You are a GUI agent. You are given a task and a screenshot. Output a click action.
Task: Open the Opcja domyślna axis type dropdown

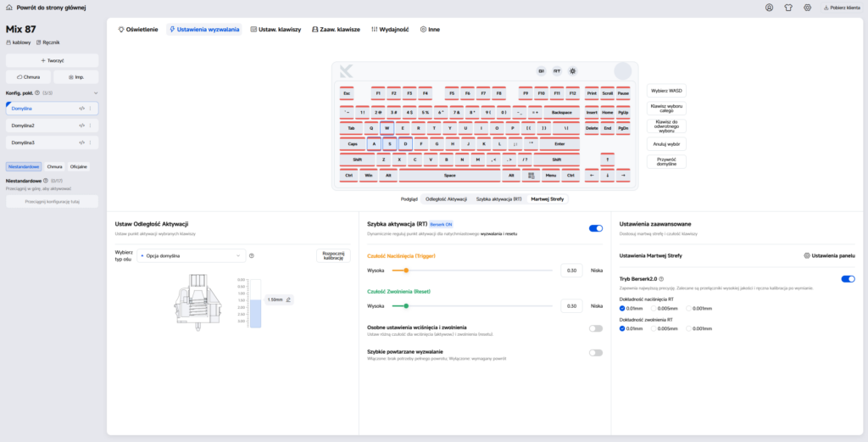coord(191,256)
